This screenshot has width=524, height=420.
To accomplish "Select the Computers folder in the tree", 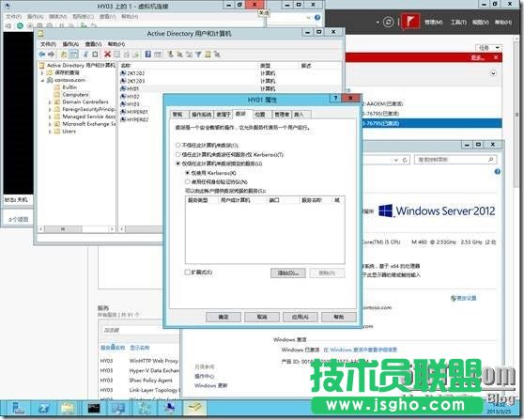I will coord(75,94).
